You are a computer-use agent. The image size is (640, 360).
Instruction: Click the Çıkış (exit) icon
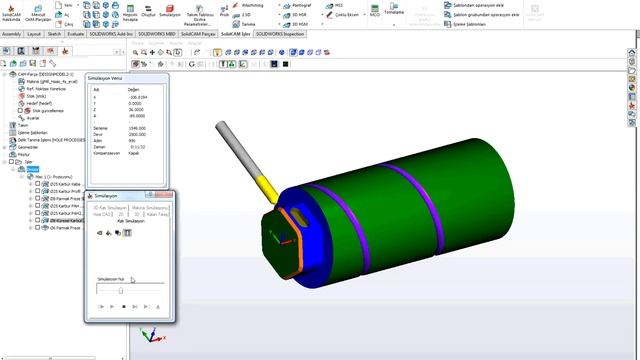pos(64,24)
